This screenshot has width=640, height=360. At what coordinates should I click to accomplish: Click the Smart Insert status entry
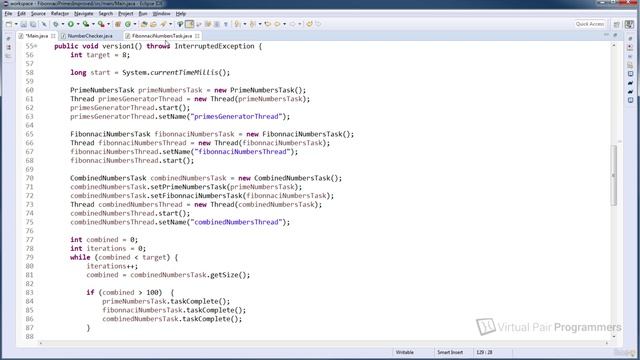click(x=450, y=352)
